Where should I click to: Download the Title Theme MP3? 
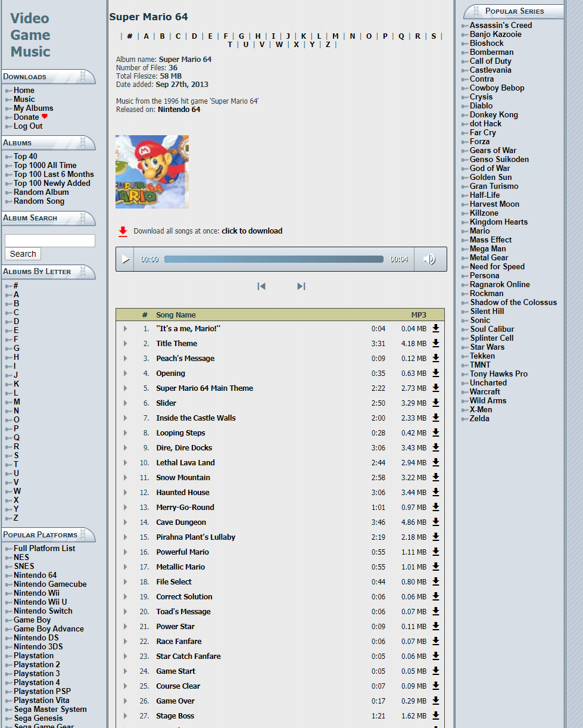click(x=435, y=343)
